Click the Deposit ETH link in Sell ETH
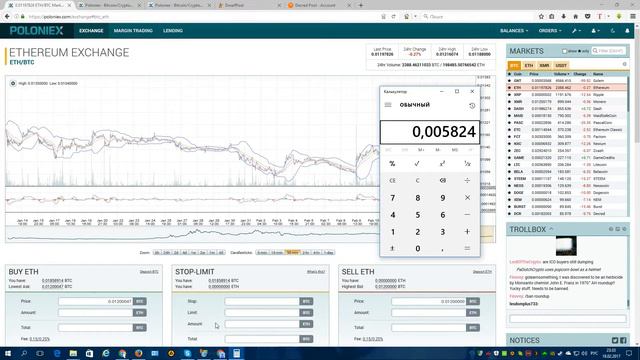The width and height of the screenshot is (640, 360). coord(482,272)
